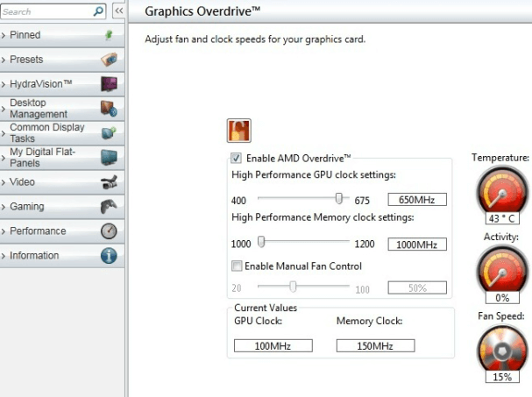The width and height of the screenshot is (532, 397).
Task: Click the blue Information icon
Action: coord(109,256)
